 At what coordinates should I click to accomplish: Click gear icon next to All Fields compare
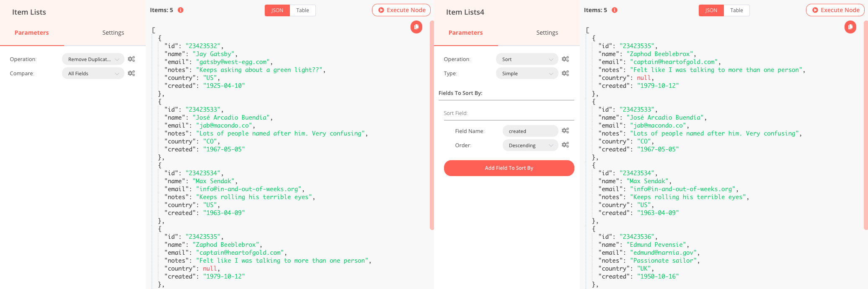click(x=131, y=74)
